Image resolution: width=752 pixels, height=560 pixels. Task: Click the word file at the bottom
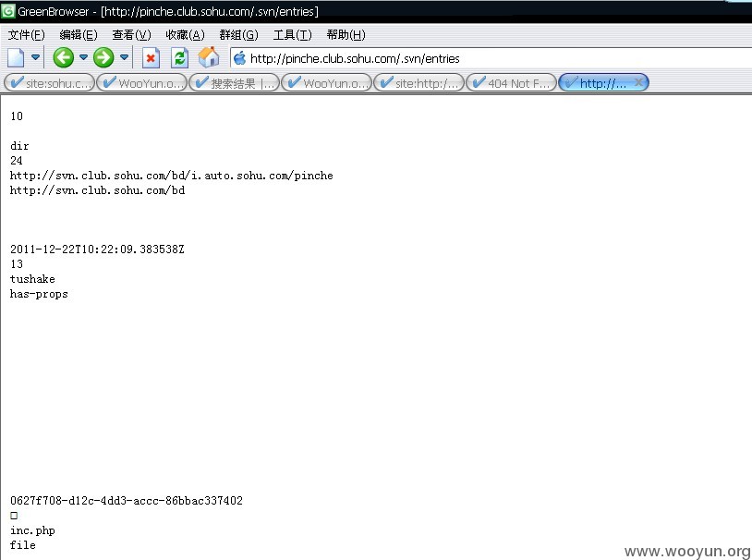(22, 545)
